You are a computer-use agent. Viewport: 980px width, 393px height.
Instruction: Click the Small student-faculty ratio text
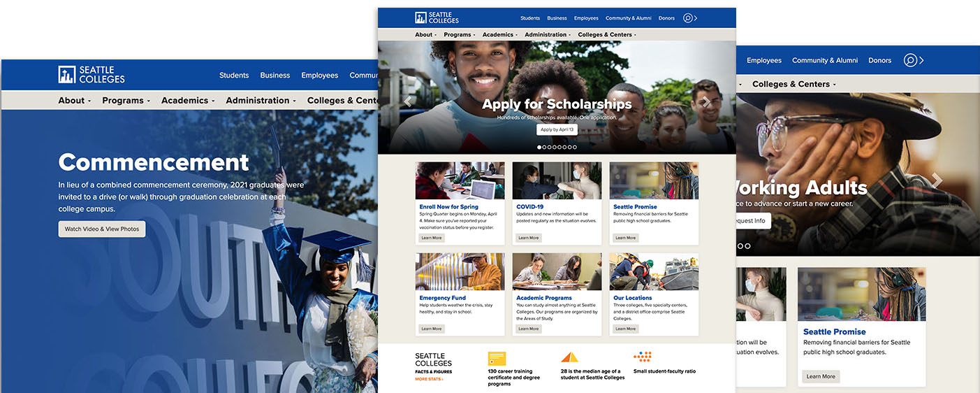point(664,371)
